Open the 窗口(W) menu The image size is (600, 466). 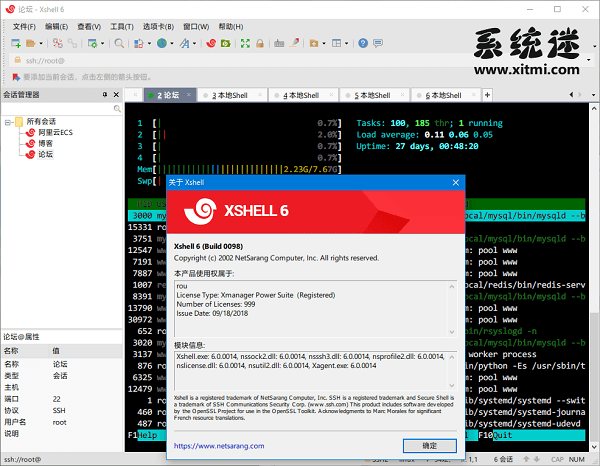click(196, 26)
